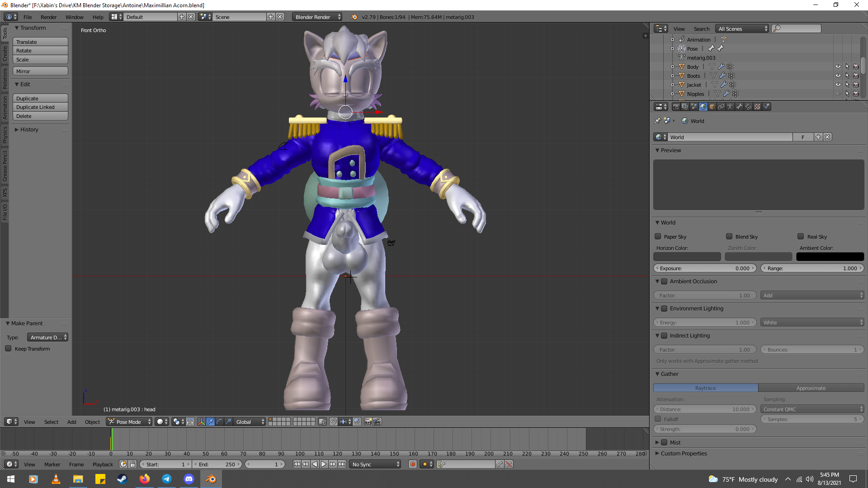Open Render properties tab (camera icon)
This screenshot has width=868, height=488.
[676, 107]
